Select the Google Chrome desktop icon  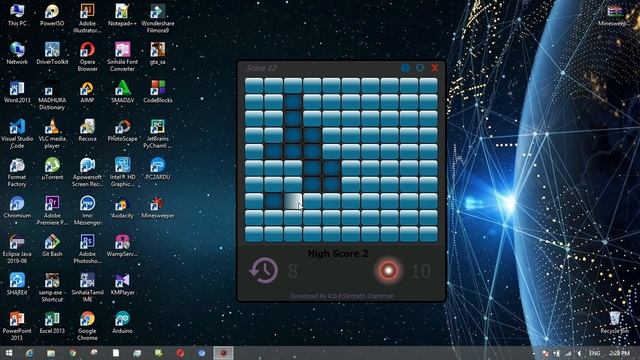(x=87, y=325)
